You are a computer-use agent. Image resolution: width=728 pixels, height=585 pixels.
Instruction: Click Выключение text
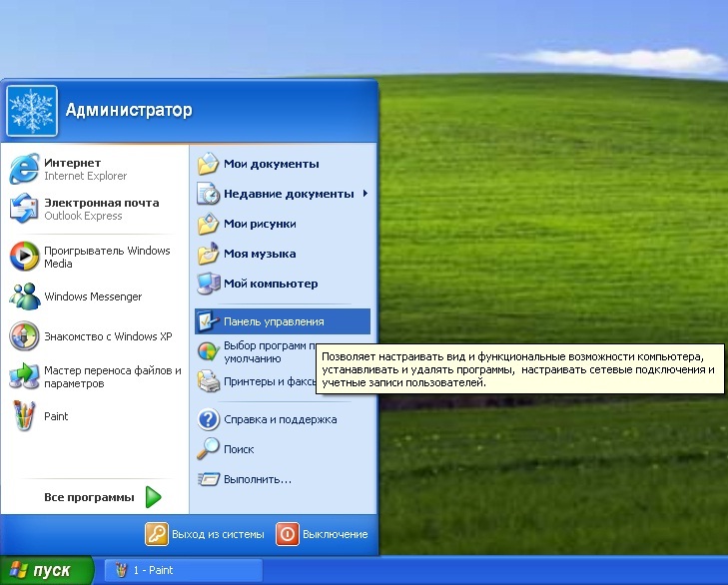[336, 534]
